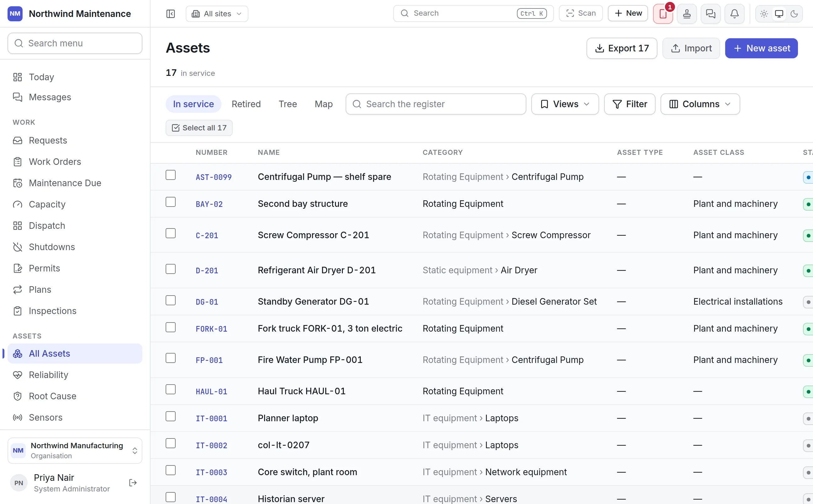The width and height of the screenshot is (813, 504).
Task: Select the DG-01 row checkbox
Action: click(x=170, y=300)
